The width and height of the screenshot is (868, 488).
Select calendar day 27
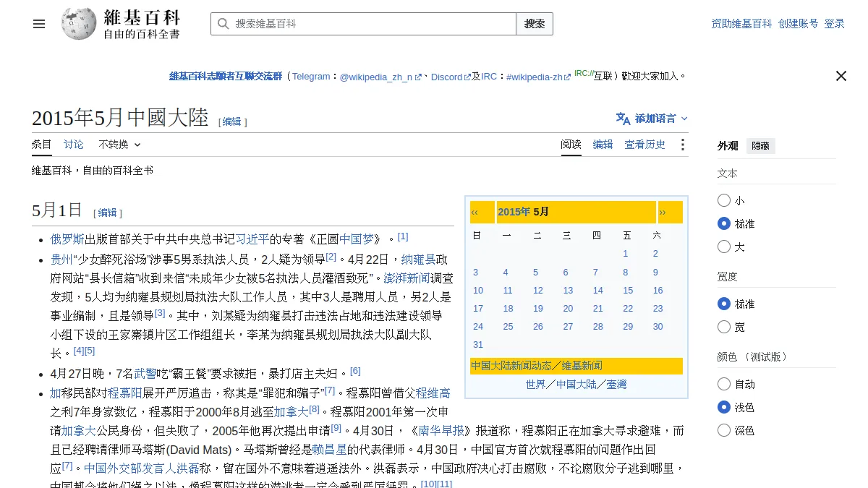[x=568, y=327]
